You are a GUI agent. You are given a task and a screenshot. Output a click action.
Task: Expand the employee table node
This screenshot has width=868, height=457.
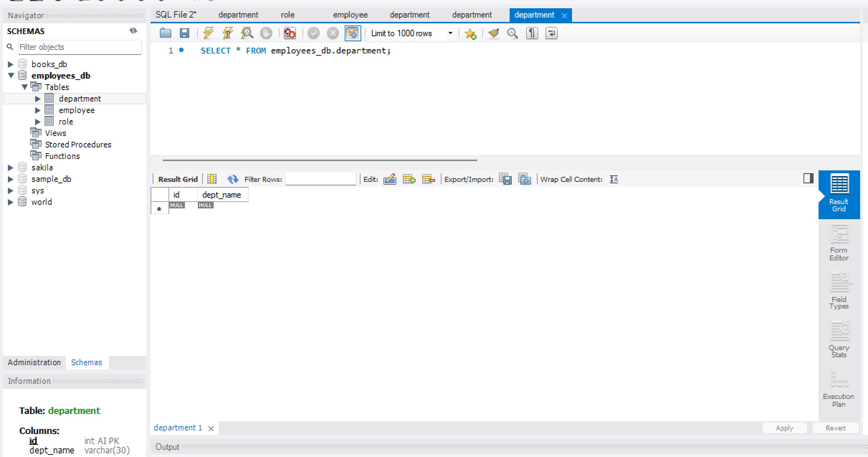point(38,110)
